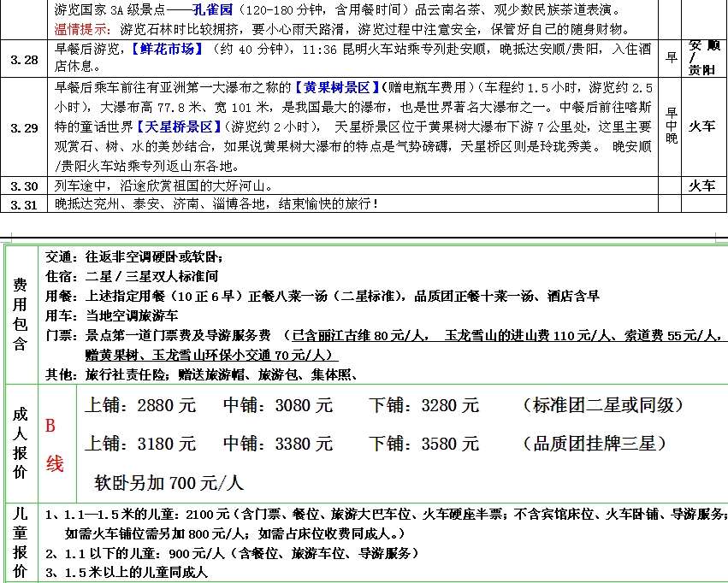Click the 下铺 3580 元 price
Viewport: 728px width, 583px height.
pos(423,444)
